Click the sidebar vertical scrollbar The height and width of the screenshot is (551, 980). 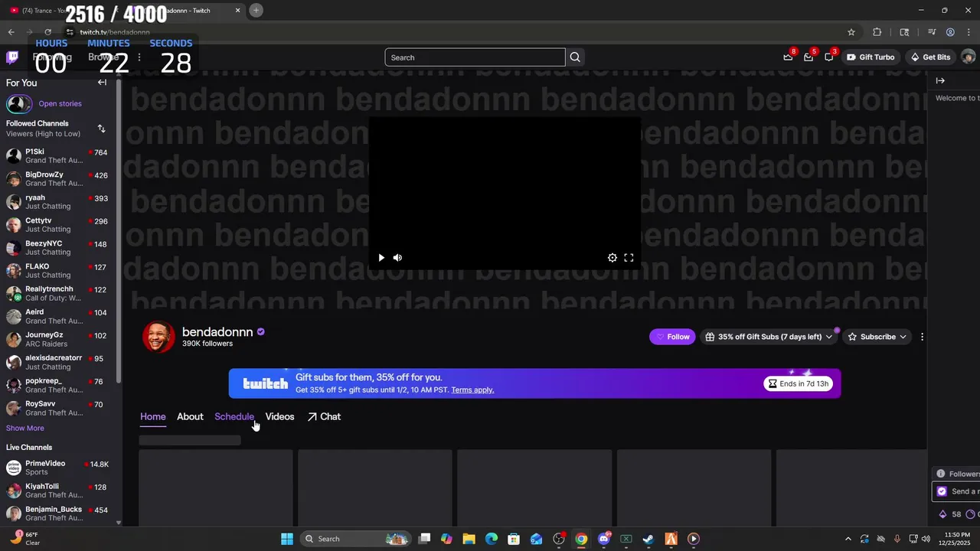click(x=119, y=230)
